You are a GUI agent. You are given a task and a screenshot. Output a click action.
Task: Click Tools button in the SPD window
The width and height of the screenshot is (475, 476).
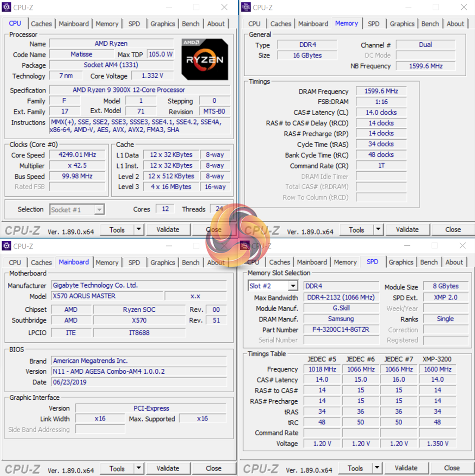pyautogui.click(x=355, y=468)
